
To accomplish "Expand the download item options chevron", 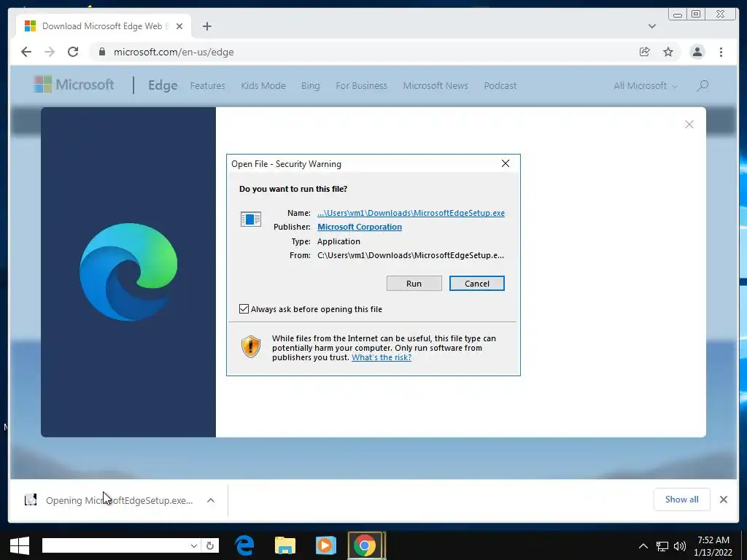I will (211, 500).
